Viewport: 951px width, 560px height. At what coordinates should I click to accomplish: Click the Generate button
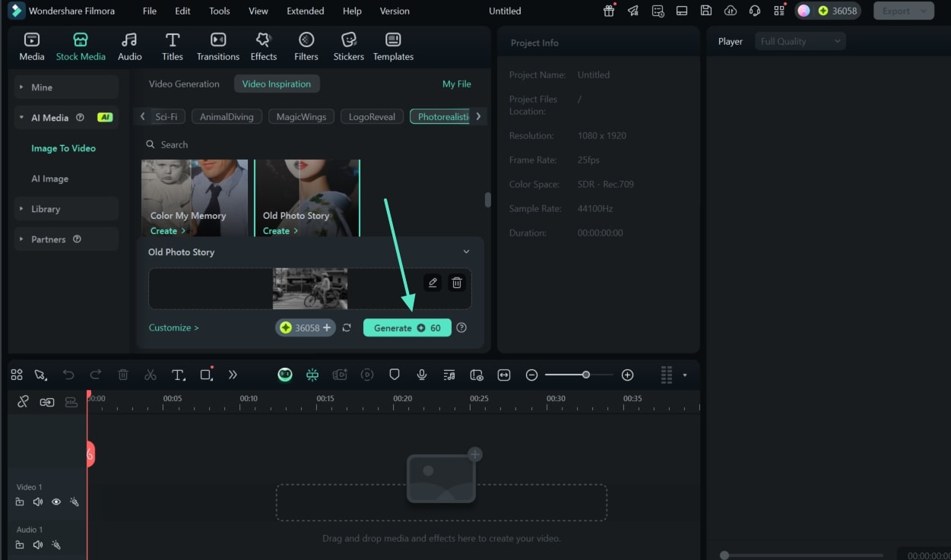407,327
